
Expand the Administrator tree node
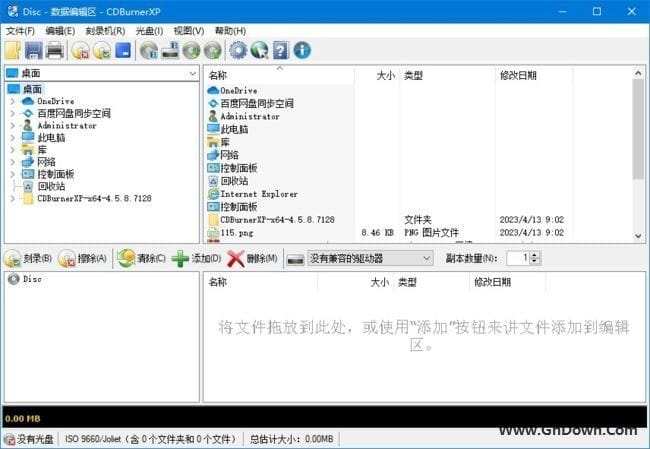click(12, 125)
